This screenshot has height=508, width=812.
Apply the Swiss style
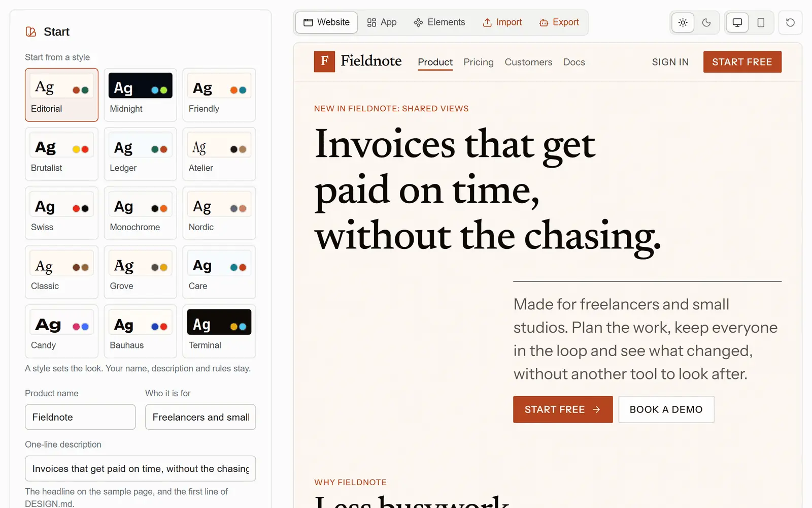click(61, 213)
